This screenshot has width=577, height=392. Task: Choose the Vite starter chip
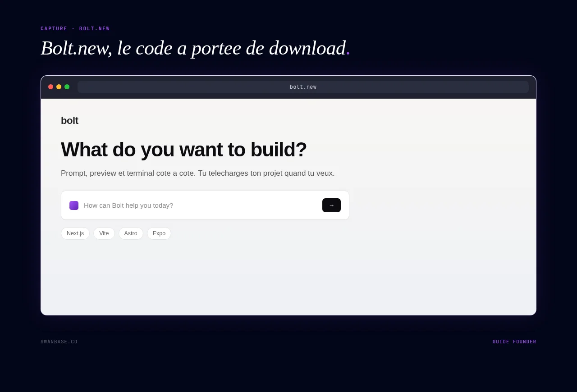point(104,233)
